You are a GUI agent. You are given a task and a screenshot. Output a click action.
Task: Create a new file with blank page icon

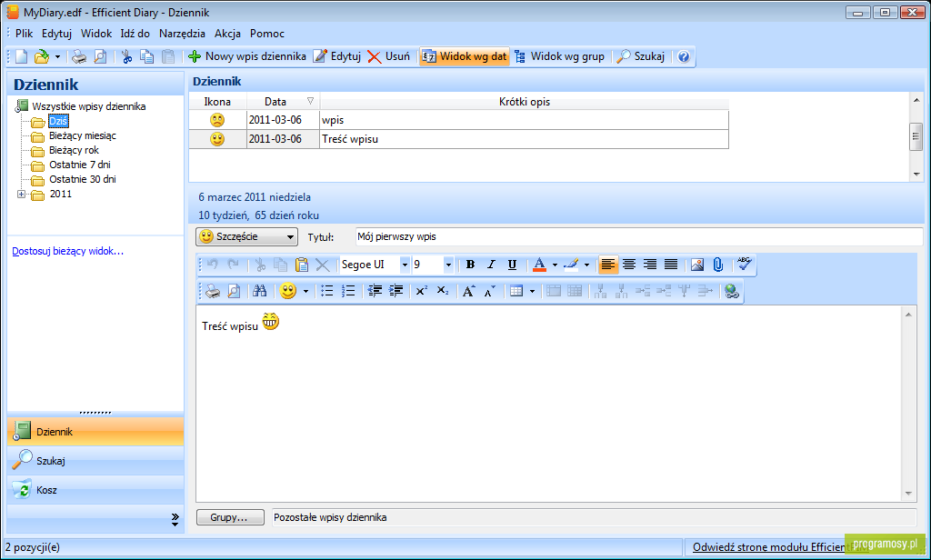pyautogui.click(x=22, y=56)
